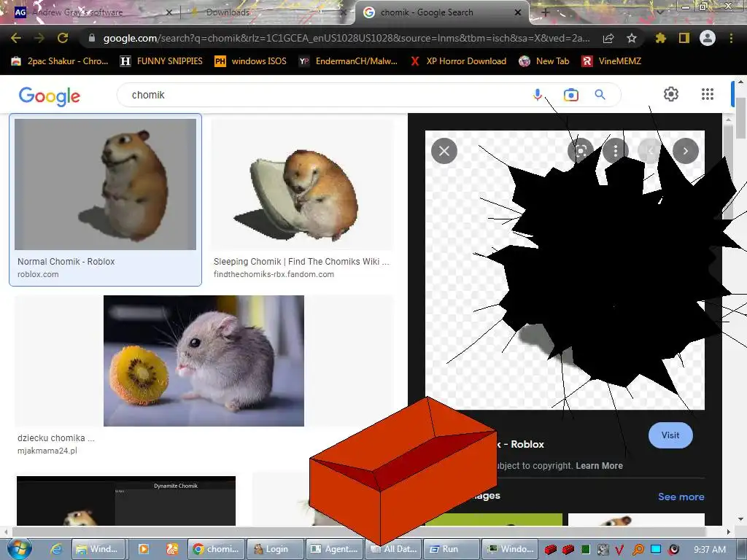The width and height of the screenshot is (747, 560).
Task: Close the chomik - Google Search tab
Action: pos(518,13)
